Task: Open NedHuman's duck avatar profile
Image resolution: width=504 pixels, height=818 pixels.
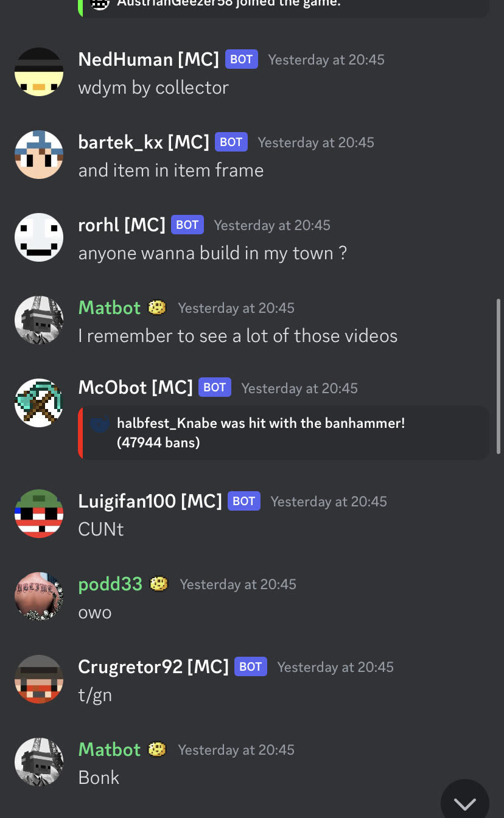Action: click(39, 72)
